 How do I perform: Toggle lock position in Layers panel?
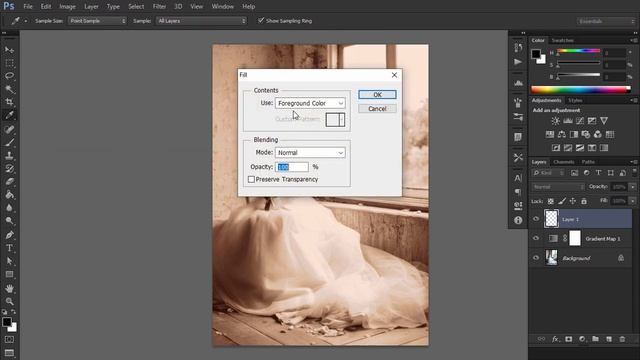click(573, 201)
